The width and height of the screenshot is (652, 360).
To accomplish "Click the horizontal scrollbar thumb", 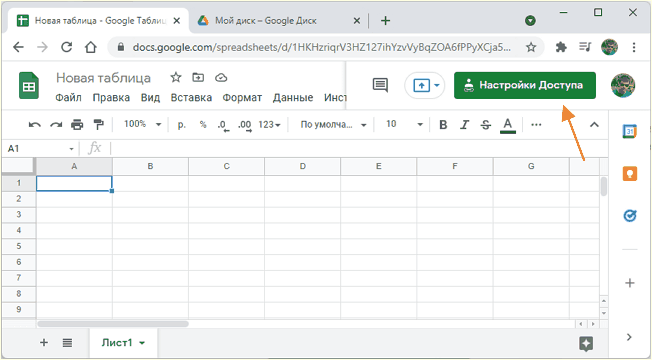I will pyautogui.click(x=113, y=323).
